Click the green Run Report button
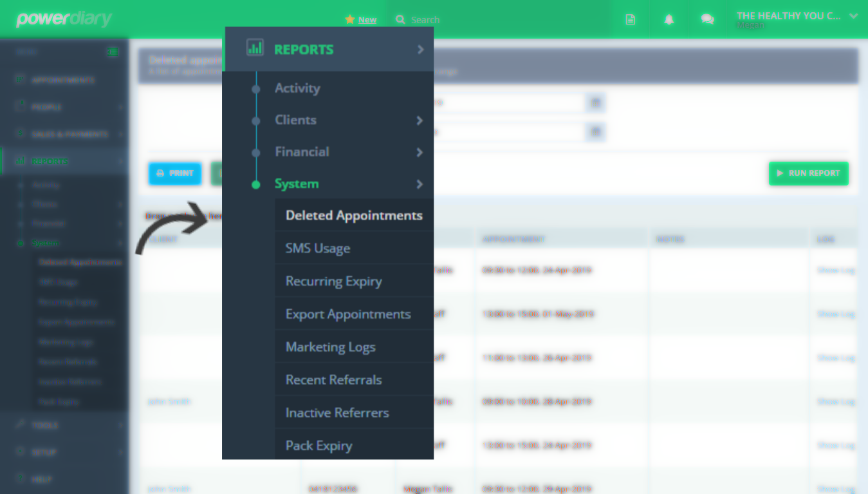 (x=808, y=173)
